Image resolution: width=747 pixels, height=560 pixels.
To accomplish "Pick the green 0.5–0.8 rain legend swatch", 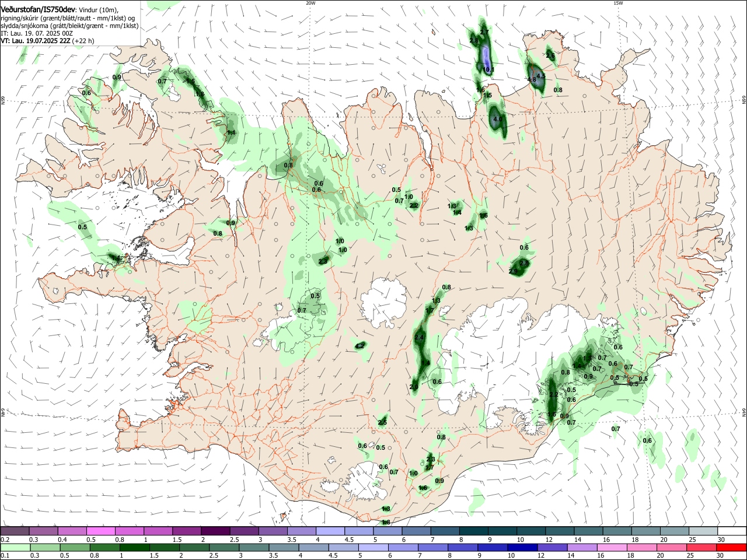I will (76, 548).
